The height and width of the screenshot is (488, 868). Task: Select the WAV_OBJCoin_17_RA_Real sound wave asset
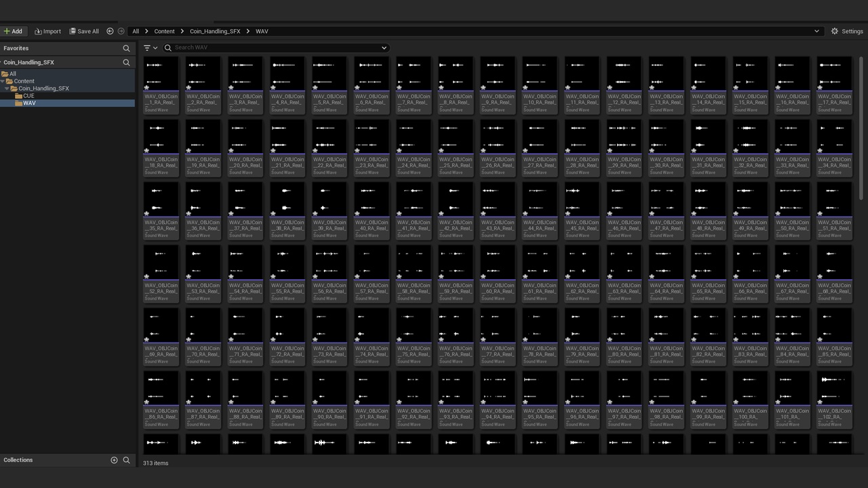(x=834, y=85)
